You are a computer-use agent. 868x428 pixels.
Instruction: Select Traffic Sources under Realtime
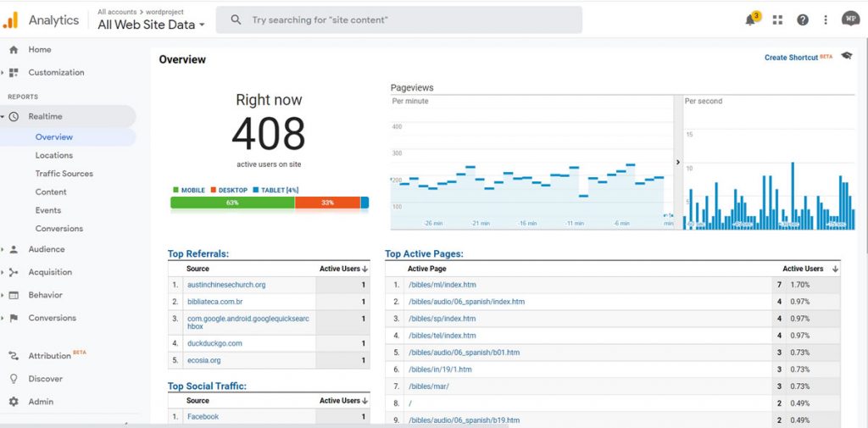pyautogui.click(x=64, y=174)
